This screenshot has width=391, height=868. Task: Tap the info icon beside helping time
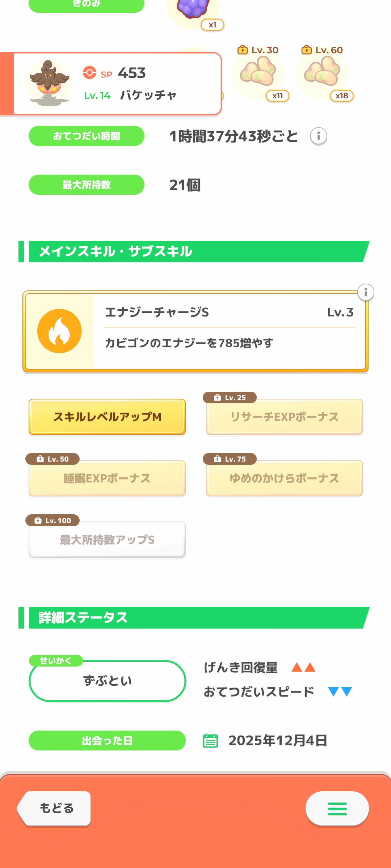pyautogui.click(x=319, y=136)
